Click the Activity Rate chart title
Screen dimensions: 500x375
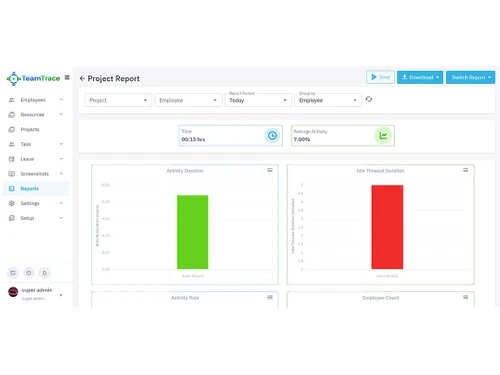[185, 298]
